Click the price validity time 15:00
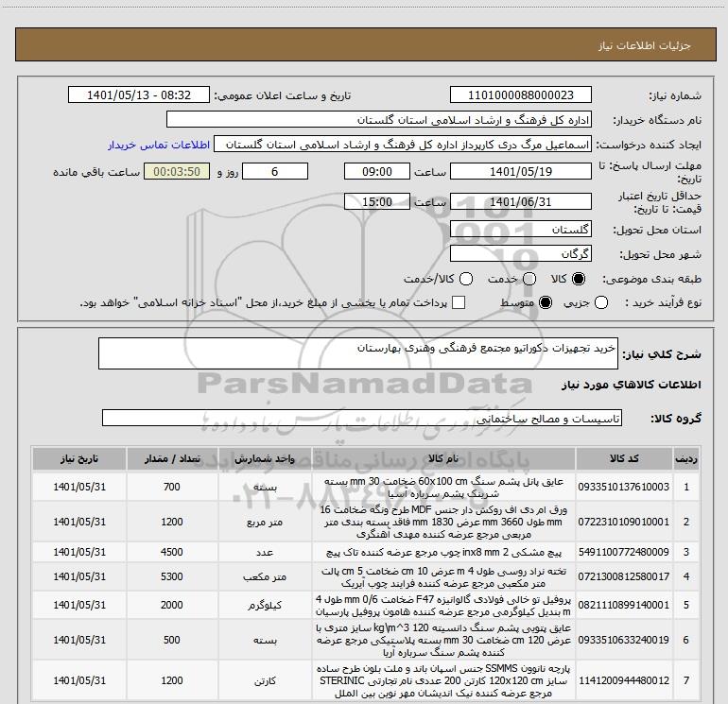 tap(377, 202)
